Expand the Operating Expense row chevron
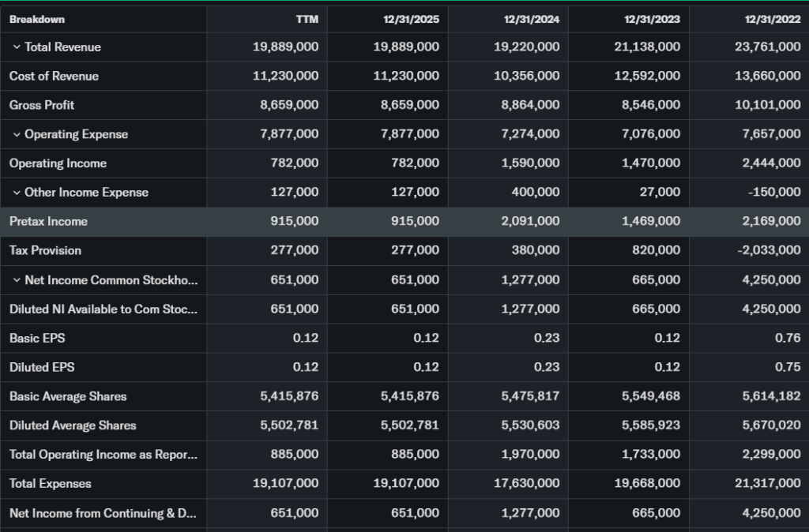The height and width of the screenshot is (532, 809). (x=16, y=135)
